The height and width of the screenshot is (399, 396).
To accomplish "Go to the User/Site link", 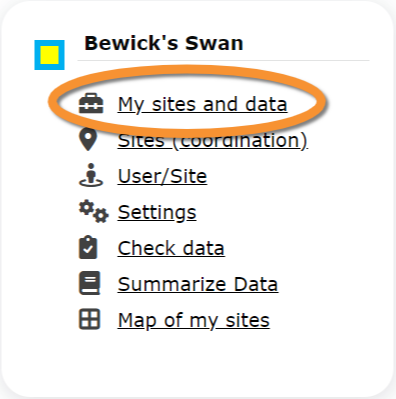I will pos(162,176).
